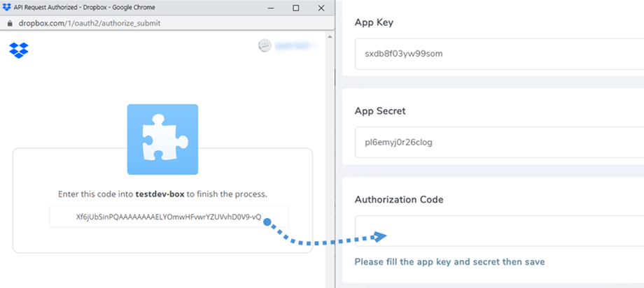Click the App Key label

(374, 22)
